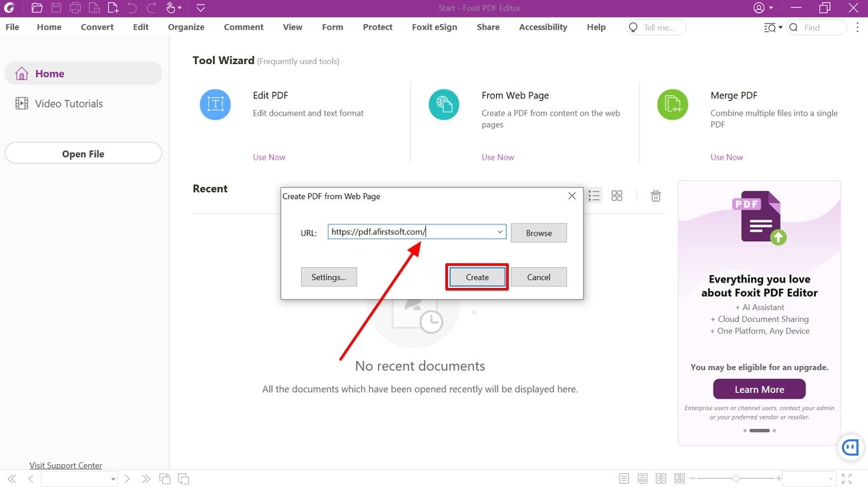
Task: Switch recent files to list view
Action: tap(594, 196)
